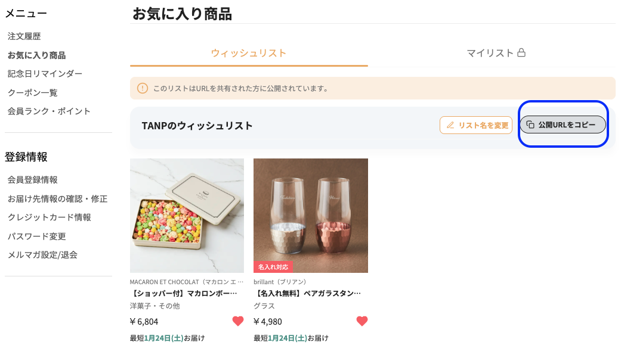
Task: Open the クーポン一覧 menu item
Action: (x=32, y=92)
